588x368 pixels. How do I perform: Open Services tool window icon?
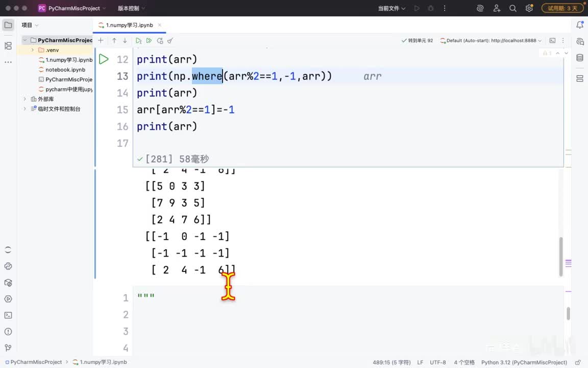[8, 299]
